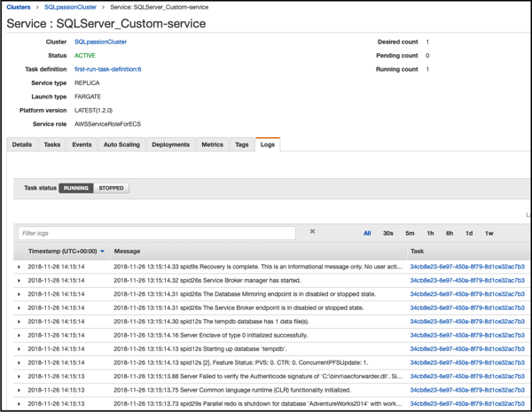Expand the 'Recovery is complete' log row
The image size is (532, 412).
pyautogui.click(x=19, y=267)
